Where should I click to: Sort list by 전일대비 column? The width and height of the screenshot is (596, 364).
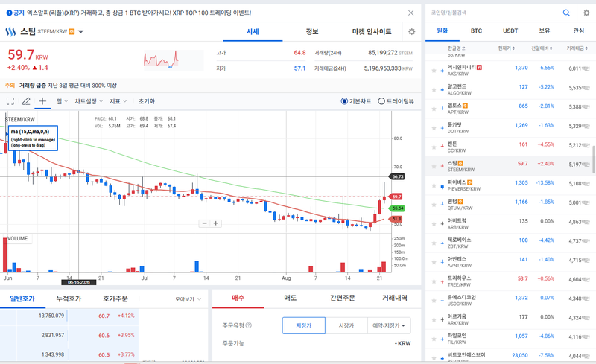click(542, 48)
